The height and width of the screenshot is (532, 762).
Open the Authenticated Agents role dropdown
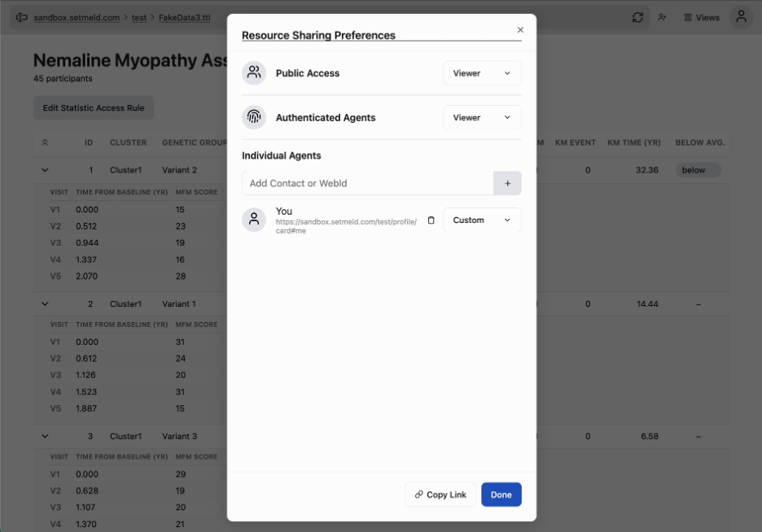[482, 117]
